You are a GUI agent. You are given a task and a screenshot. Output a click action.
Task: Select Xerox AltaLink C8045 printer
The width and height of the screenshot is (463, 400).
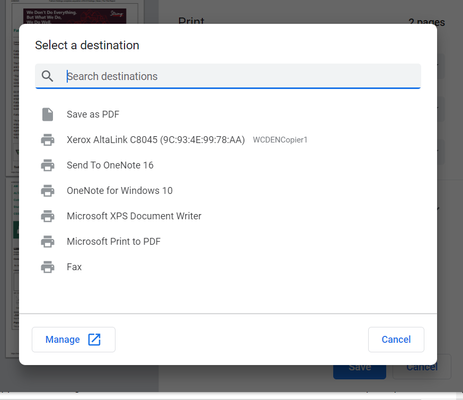click(156, 140)
